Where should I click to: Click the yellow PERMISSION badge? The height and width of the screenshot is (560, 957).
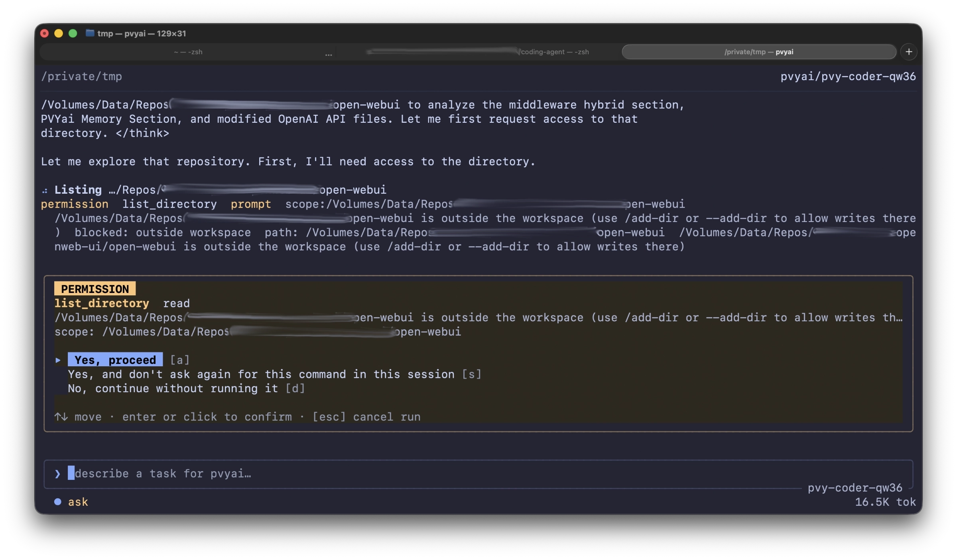coord(95,289)
